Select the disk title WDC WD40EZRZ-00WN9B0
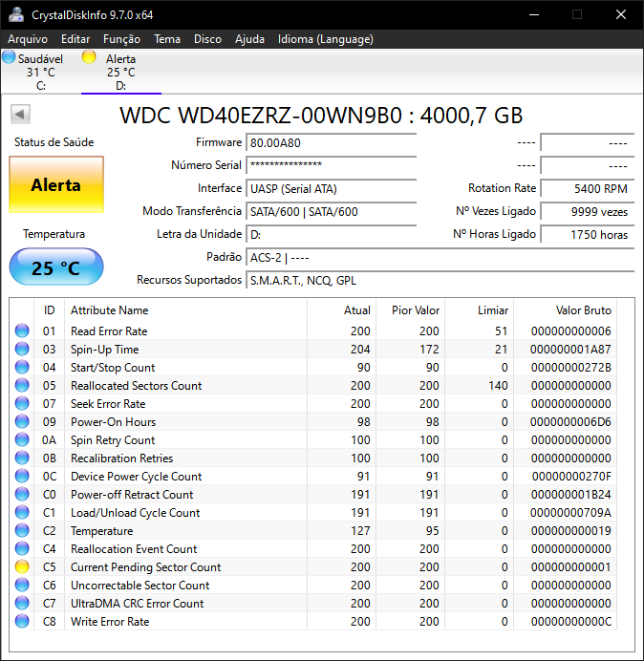This screenshot has height=661, width=644. click(x=261, y=115)
